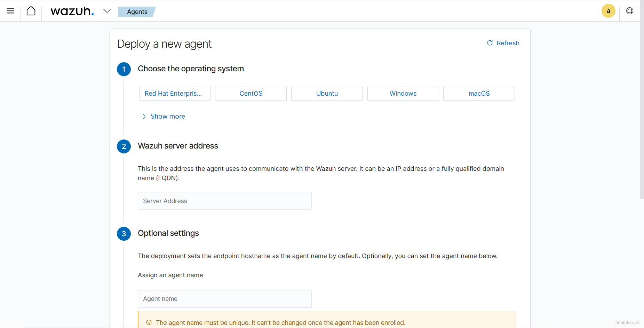
Task: Refresh the deploy agent page
Action: 503,43
